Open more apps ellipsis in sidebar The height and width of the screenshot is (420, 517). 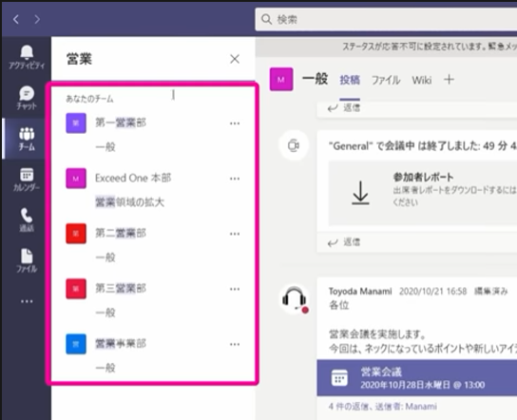[27, 301]
